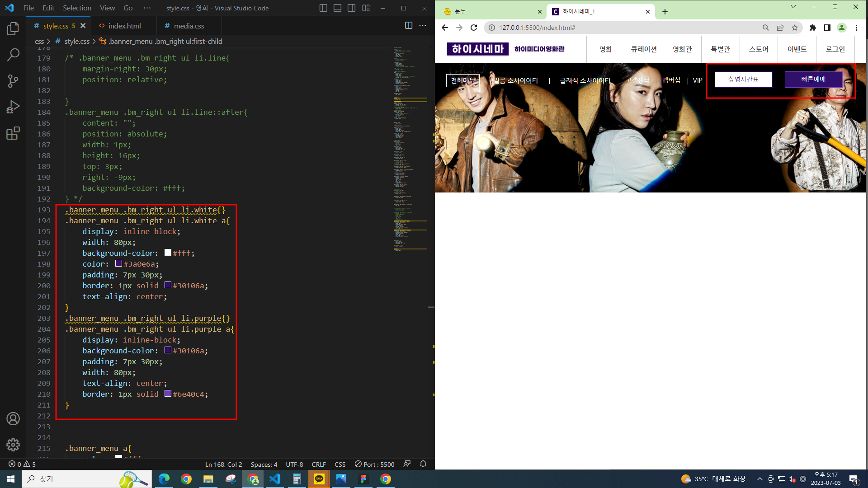Open the Search view in activity bar

tap(13, 55)
